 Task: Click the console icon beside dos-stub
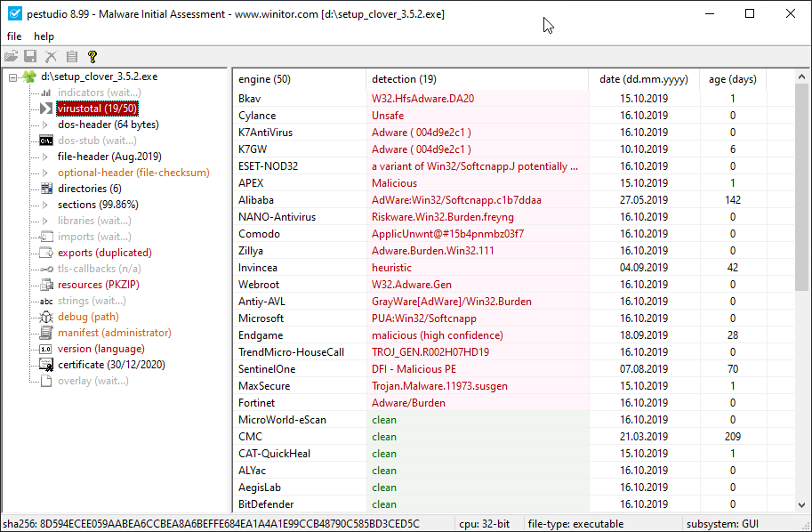coord(46,141)
